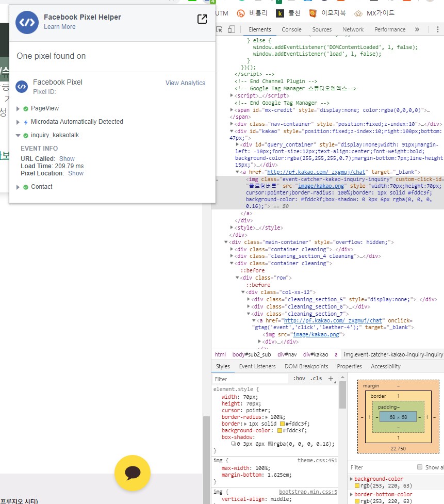Click the Styles pane vertical scrollbar
The image size is (444, 504).
click(x=342, y=395)
